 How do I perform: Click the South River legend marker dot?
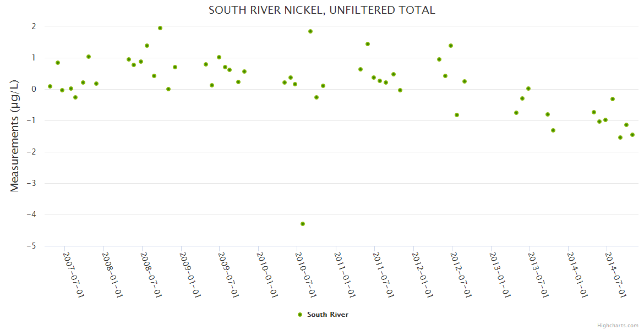point(300,315)
